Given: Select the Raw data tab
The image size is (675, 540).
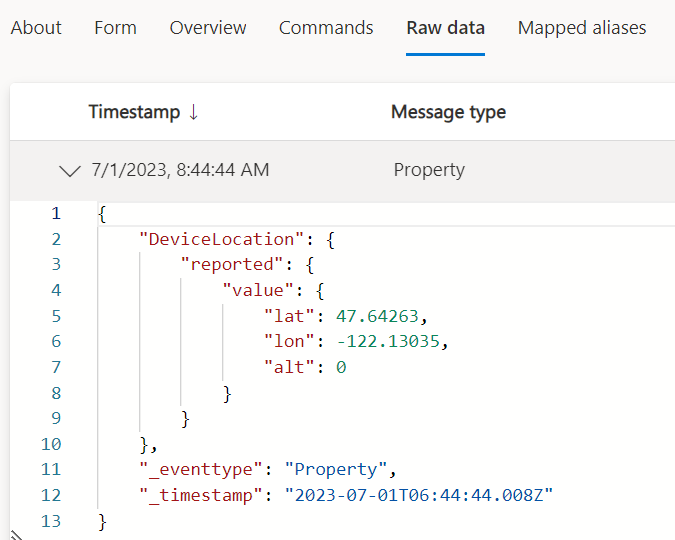Looking at the screenshot, I should pyautogui.click(x=446, y=28).
